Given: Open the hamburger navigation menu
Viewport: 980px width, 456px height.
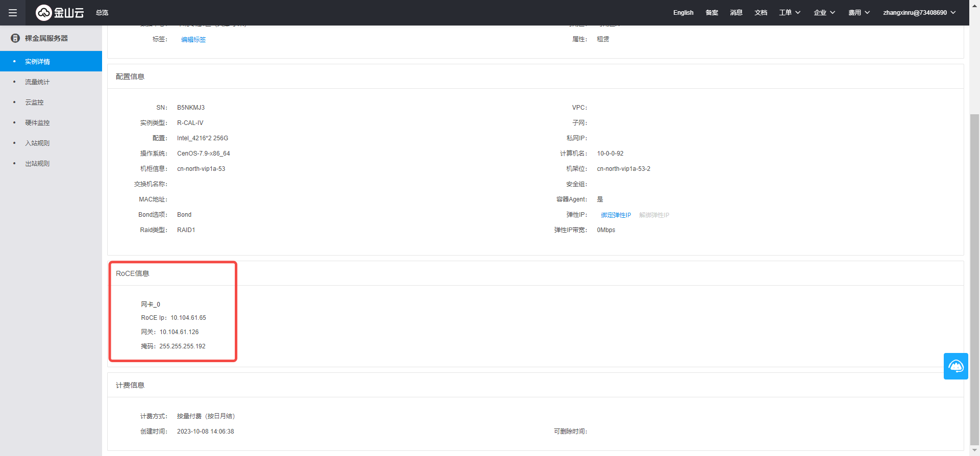Looking at the screenshot, I should pos(13,13).
